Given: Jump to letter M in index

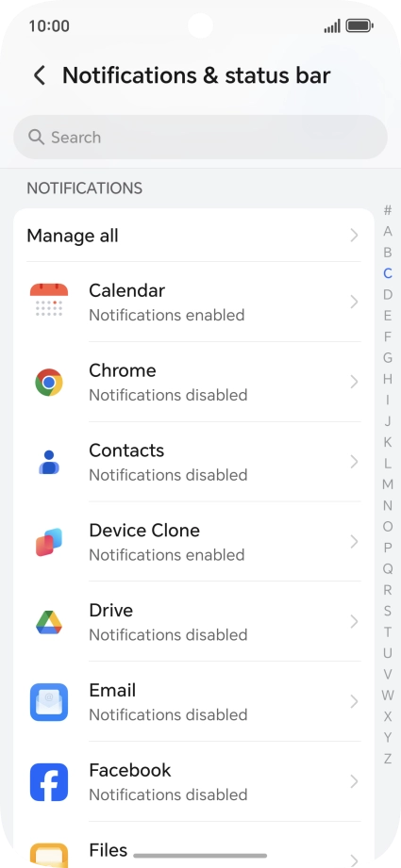Looking at the screenshot, I should pos(388,484).
